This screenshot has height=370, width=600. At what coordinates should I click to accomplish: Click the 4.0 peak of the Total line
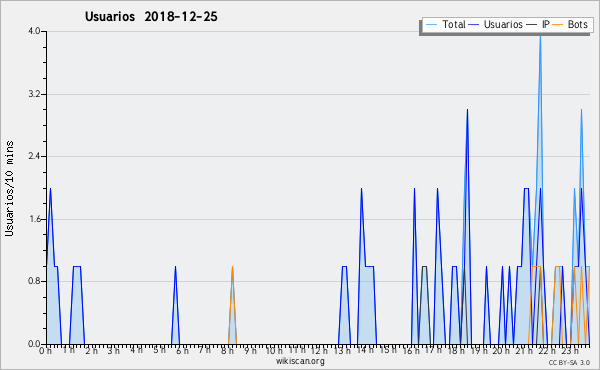point(540,34)
